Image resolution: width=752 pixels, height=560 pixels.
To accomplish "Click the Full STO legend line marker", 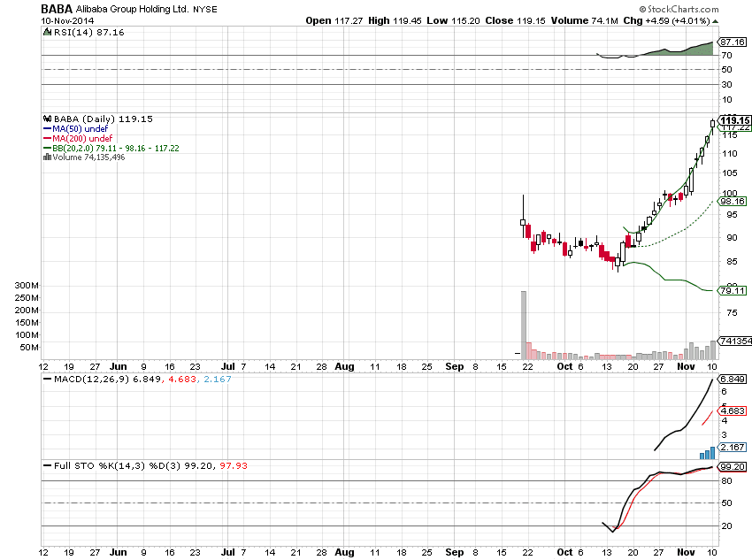I will (x=47, y=465).
